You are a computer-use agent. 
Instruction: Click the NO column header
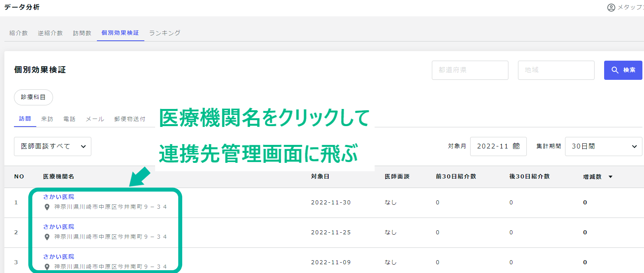19,176
